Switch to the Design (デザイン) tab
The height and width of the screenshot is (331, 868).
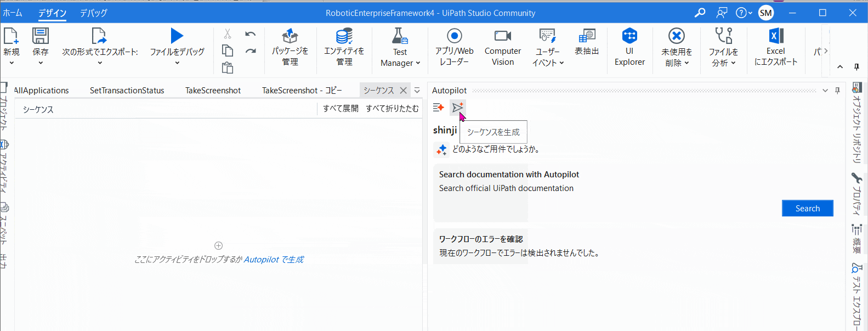click(52, 13)
